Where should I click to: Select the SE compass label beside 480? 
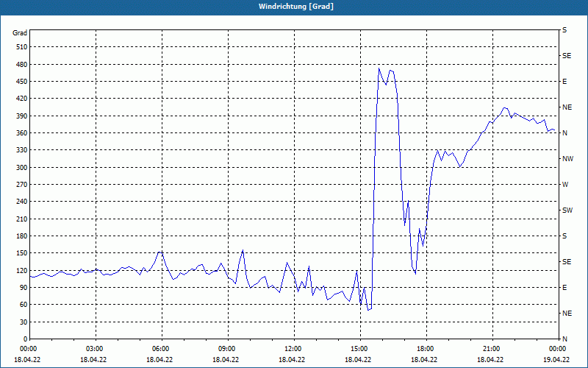coord(567,56)
